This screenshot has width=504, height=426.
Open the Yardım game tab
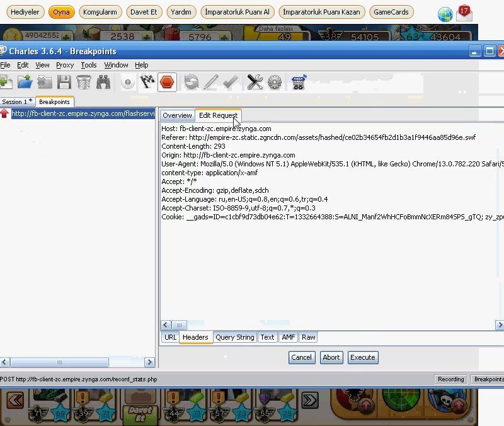[181, 12]
